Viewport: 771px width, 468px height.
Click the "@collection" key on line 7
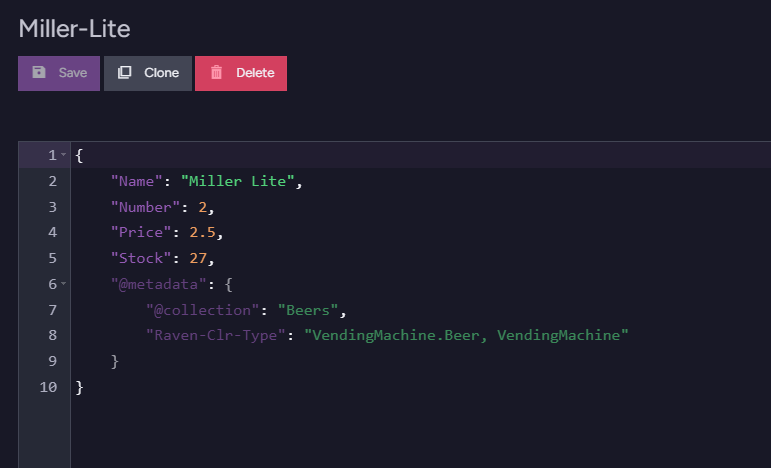(203, 310)
